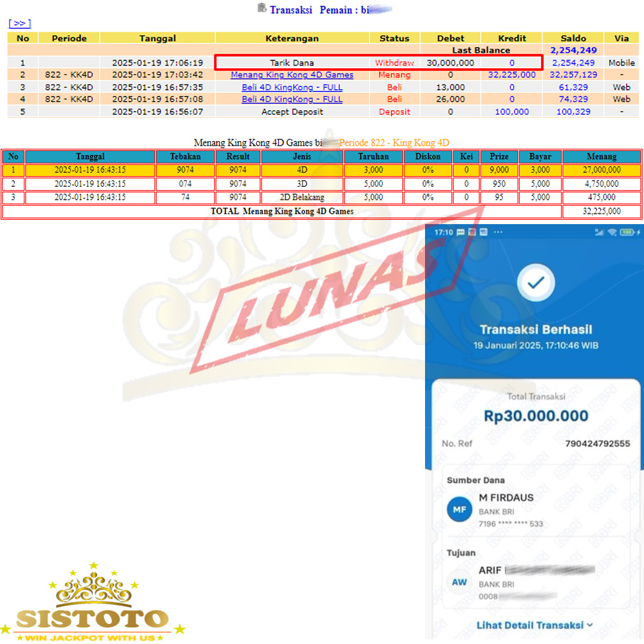
Task: Tap the signal strength icon in the status bar
Action: 600,232
